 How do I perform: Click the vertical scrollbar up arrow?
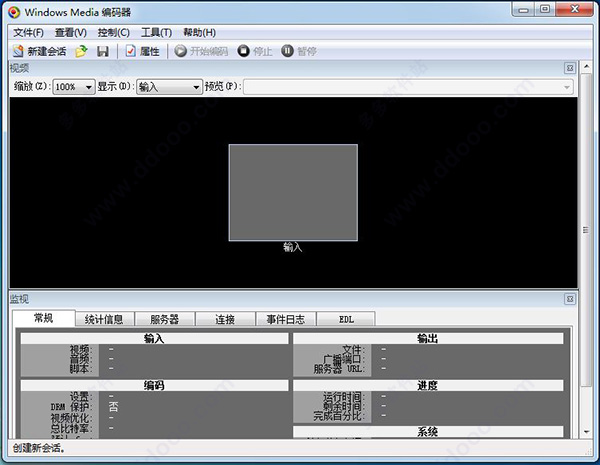coord(586,67)
